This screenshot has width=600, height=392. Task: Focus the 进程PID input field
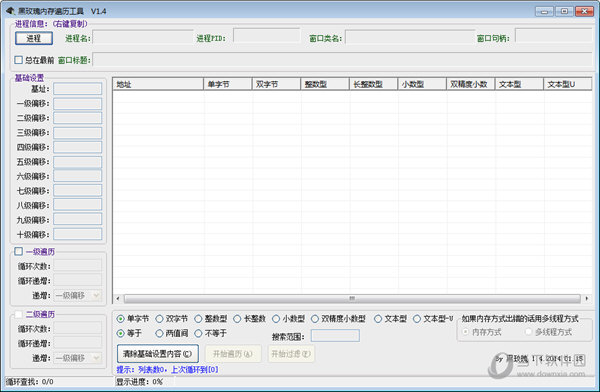point(267,35)
